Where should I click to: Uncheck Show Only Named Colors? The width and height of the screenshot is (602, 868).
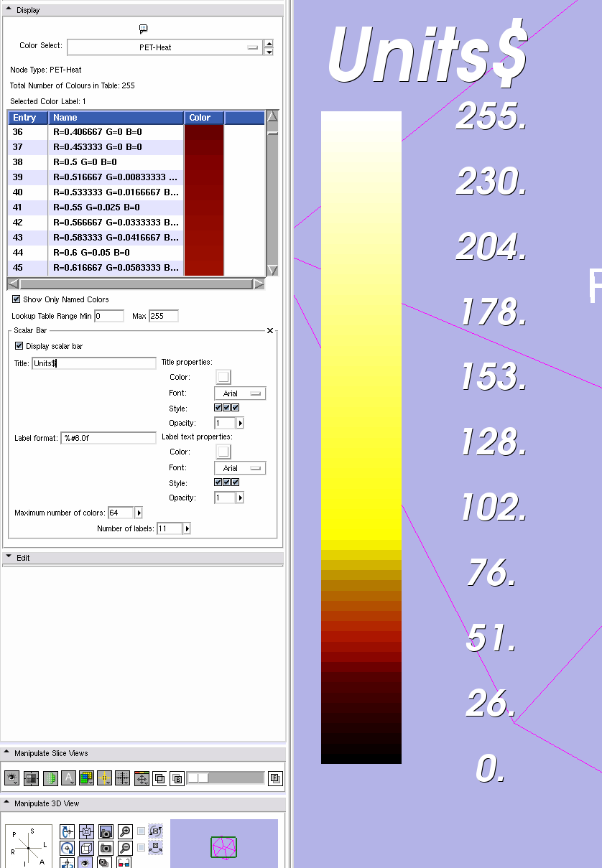tap(17, 299)
